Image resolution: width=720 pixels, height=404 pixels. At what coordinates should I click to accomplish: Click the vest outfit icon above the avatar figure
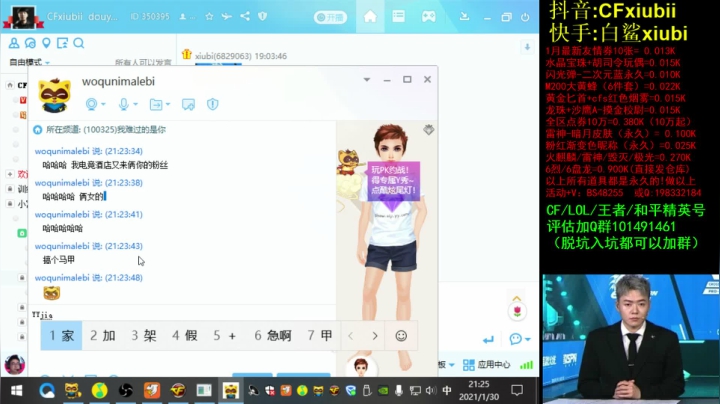pos(428,130)
